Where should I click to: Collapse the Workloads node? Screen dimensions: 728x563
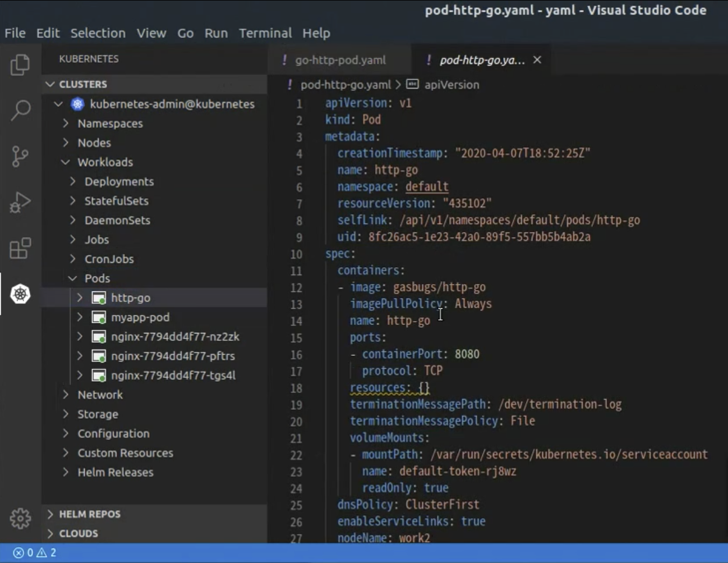pos(66,162)
